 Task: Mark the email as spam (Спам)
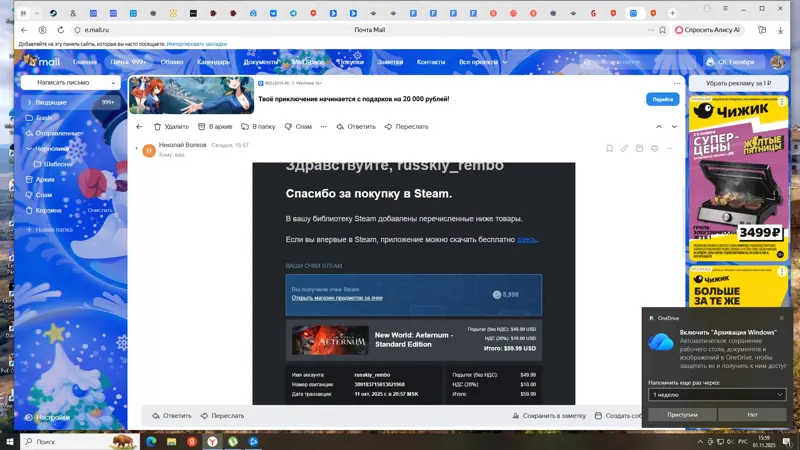[298, 127]
